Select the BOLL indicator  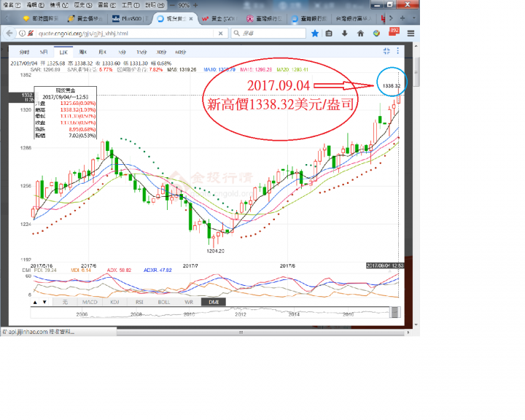click(164, 302)
